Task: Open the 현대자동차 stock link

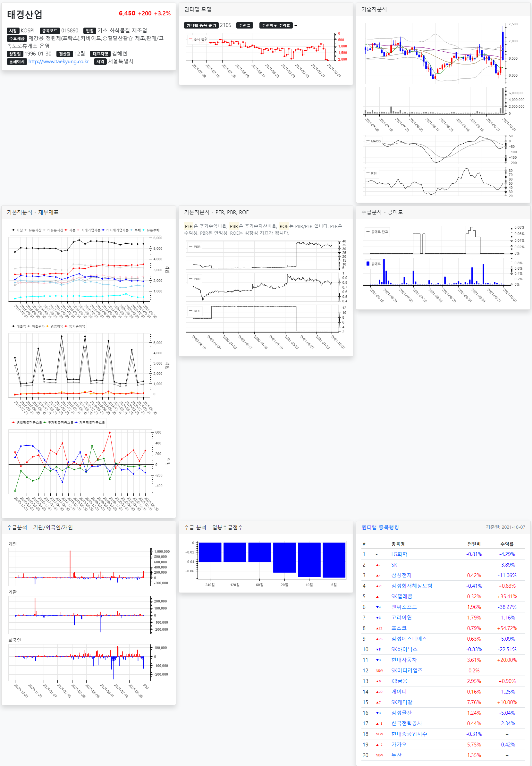Action: (x=404, y=660)
